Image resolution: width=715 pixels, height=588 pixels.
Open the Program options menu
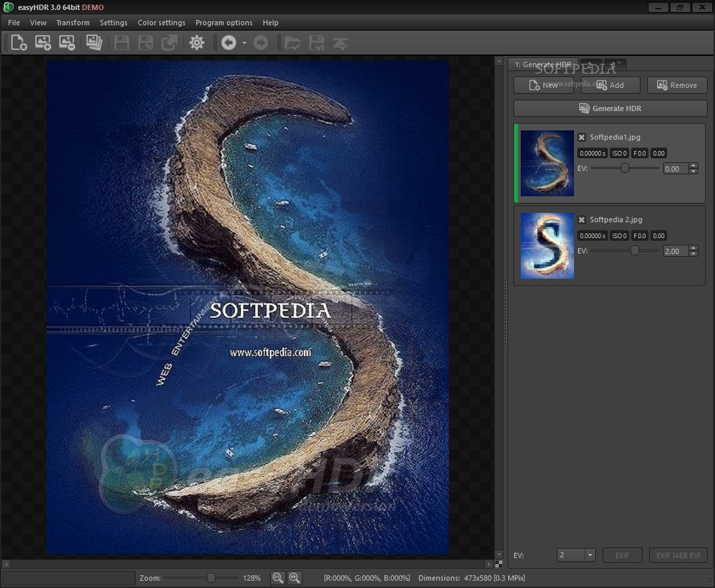(x=224, y=23)
